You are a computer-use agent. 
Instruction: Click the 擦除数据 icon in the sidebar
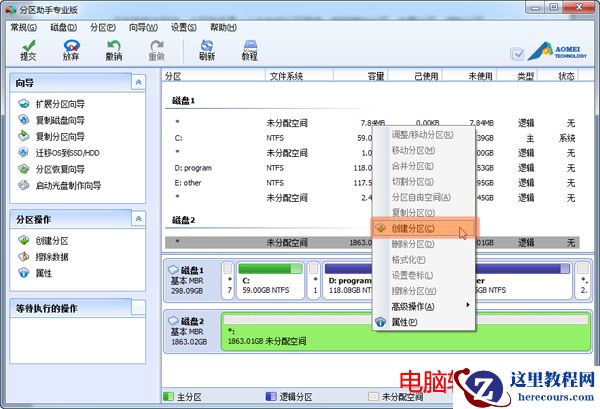click(x=24, y=256)
